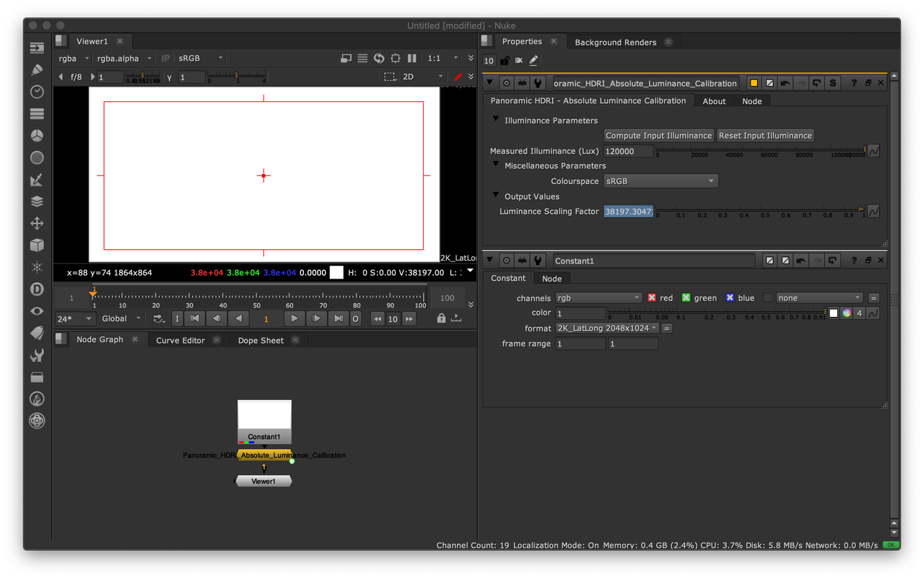Open the Filter nodes menu with circle icon

pos(37,157)
